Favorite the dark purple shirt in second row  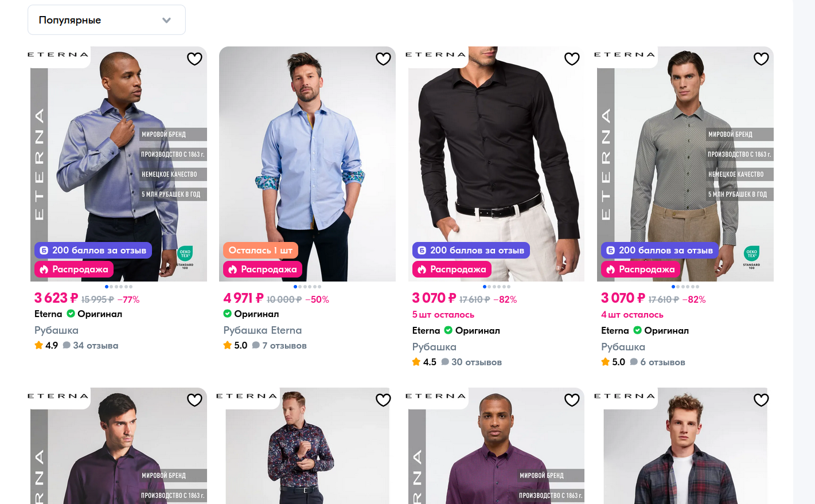point(194,400)
